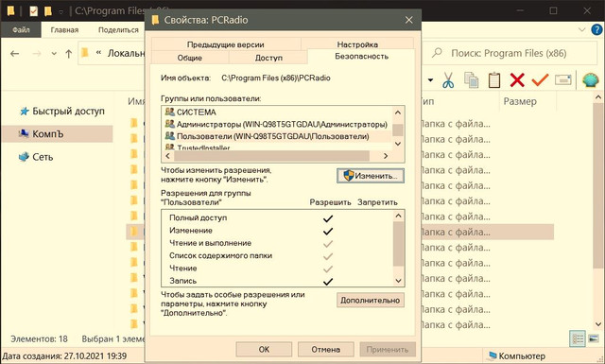Click the red X delete icon
Viewport: 605px width, 364px height.
tap(517, 80)
